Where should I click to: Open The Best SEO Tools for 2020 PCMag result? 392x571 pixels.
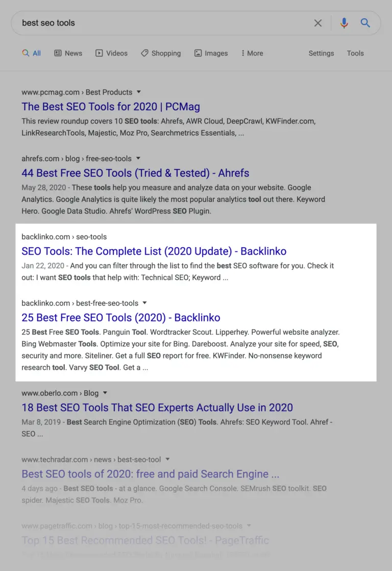(111, 107)
